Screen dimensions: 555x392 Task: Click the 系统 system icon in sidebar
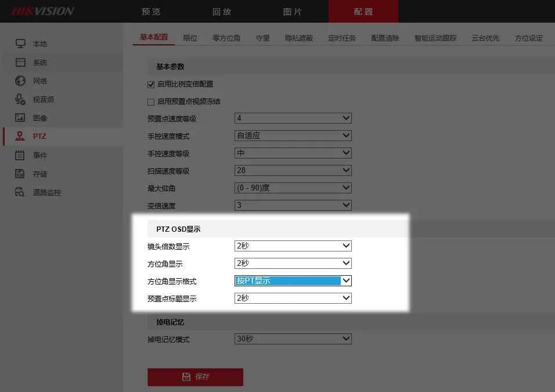20,63
